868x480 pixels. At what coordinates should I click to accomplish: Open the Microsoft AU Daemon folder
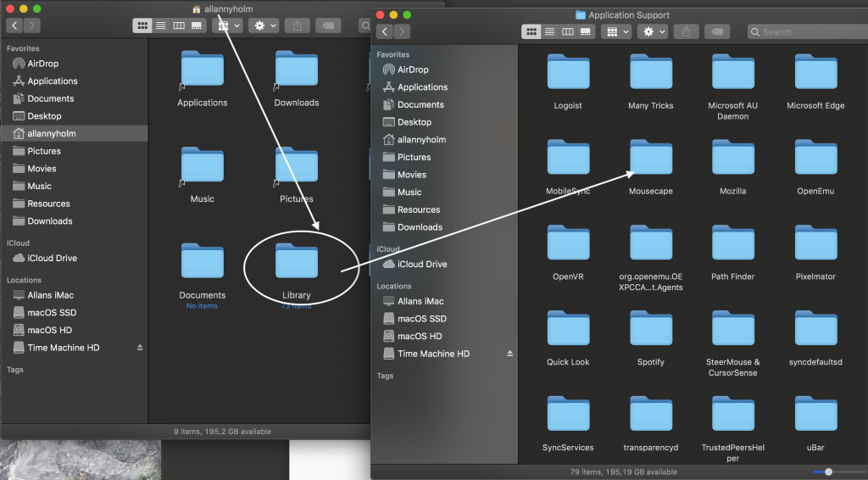(733, 71)
